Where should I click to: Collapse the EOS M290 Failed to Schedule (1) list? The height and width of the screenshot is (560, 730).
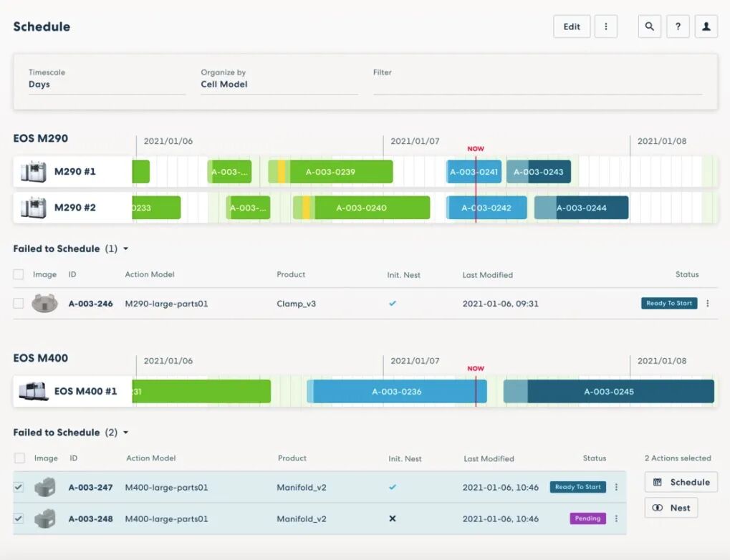[x=125, y=248]
